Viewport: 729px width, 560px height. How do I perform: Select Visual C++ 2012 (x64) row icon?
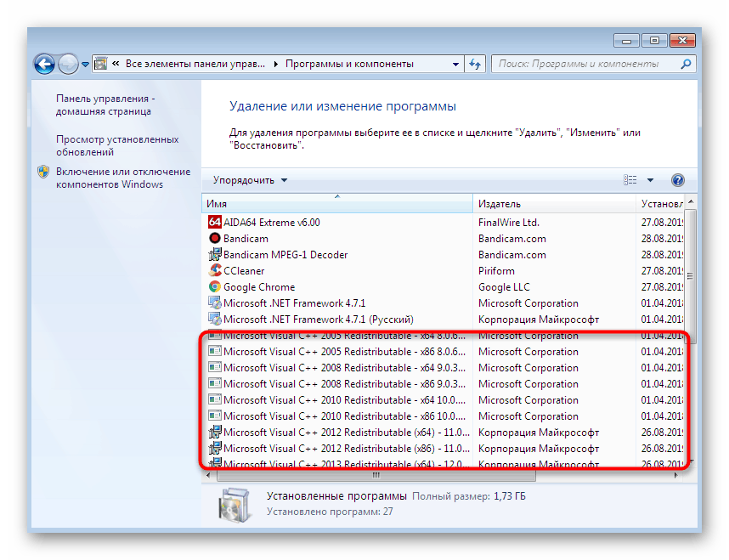214,432
